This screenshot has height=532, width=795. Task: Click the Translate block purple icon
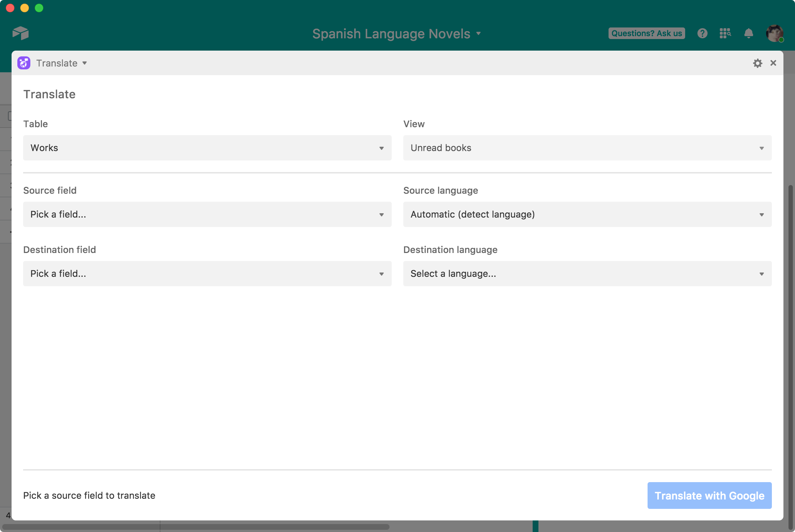[24, 63]
